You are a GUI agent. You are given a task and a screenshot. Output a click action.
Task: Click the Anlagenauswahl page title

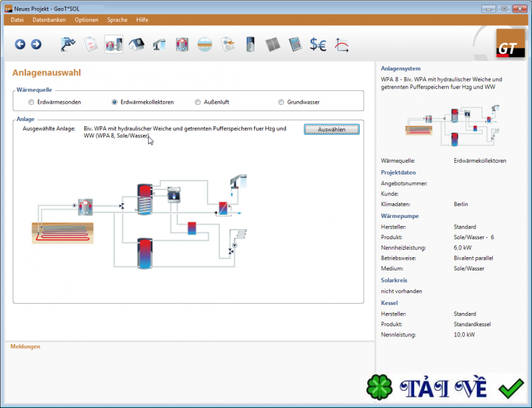tap(47, 72)
